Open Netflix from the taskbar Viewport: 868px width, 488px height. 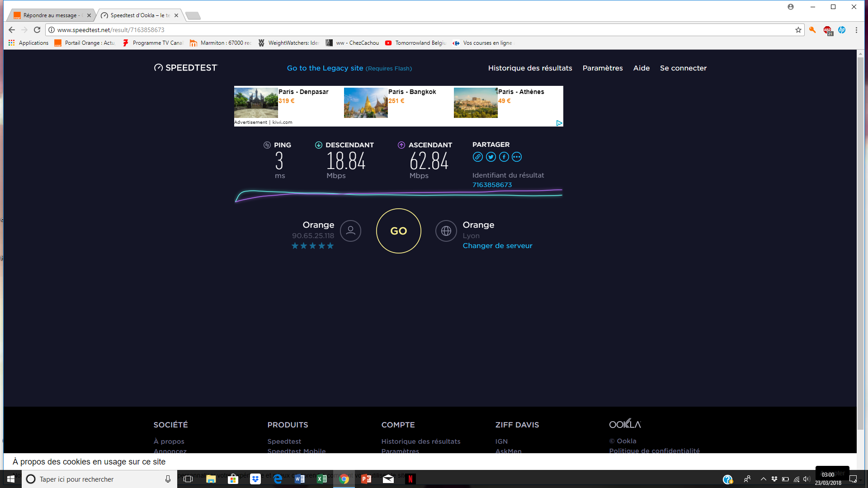(410, 479)
